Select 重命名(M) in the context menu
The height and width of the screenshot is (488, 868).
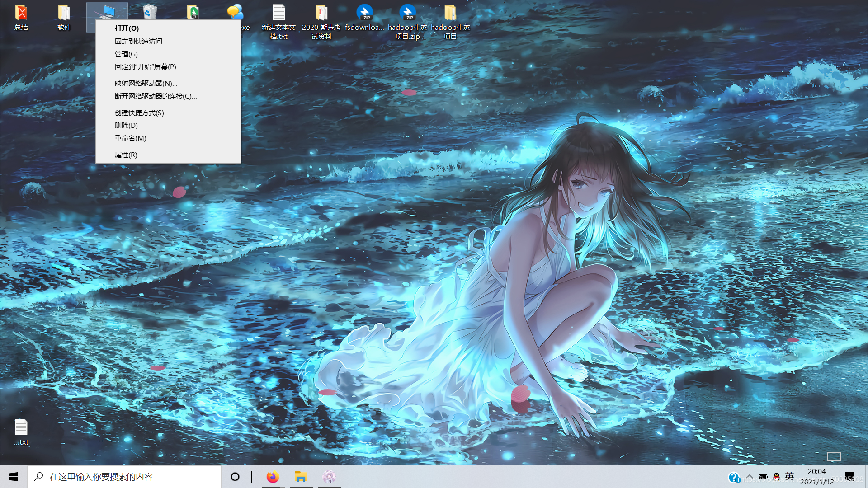(x=168, y=138)
